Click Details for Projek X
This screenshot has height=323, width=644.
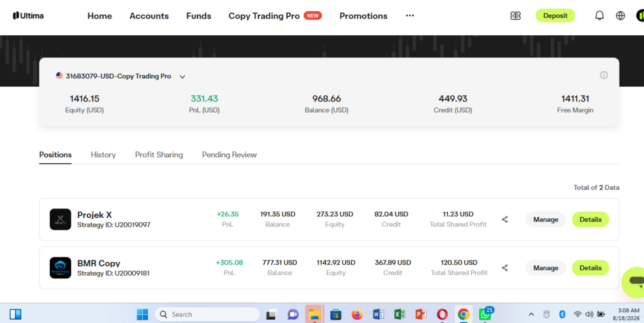click(591, 220)
